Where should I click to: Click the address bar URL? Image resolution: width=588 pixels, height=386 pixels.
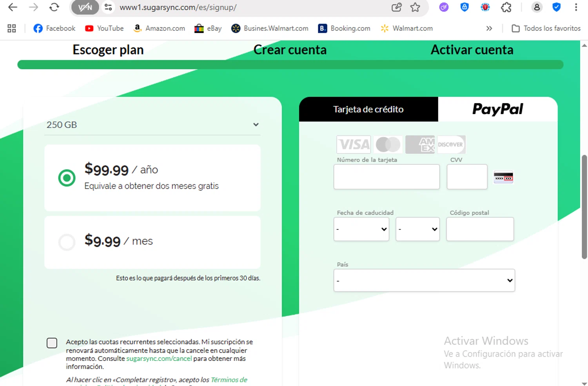[x=178, y=7]
